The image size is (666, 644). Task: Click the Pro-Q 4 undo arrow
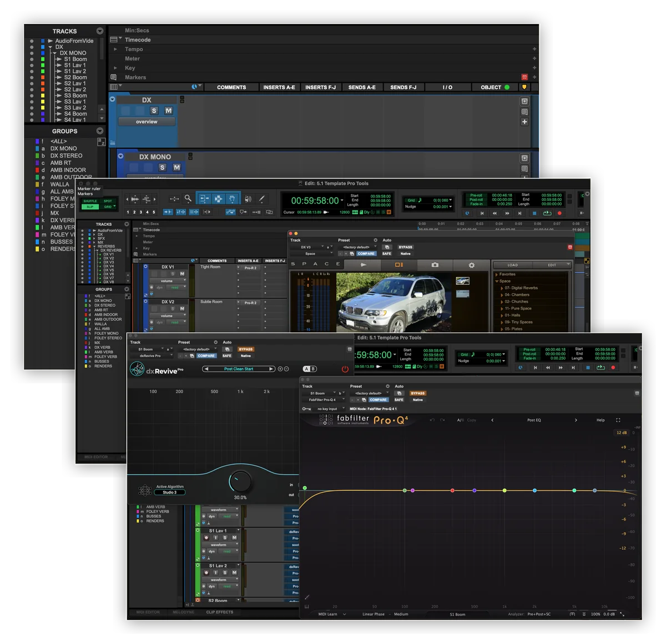(432, 420)
